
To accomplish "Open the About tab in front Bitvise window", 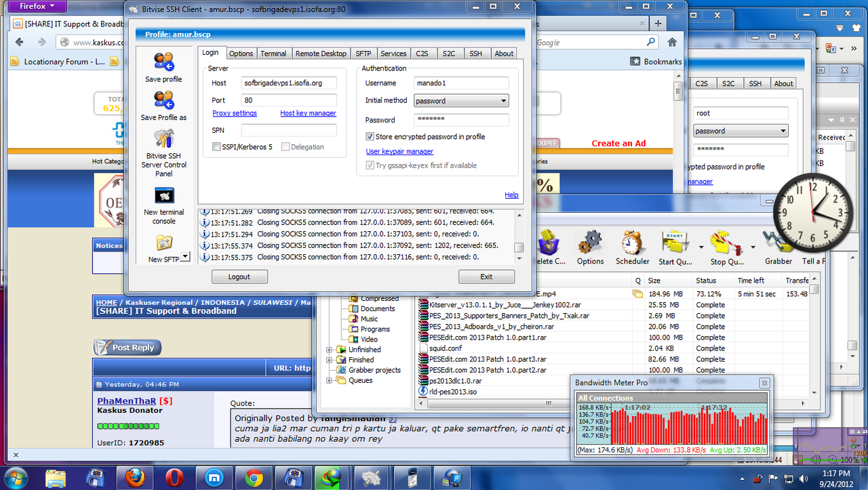I will click(x=504, y=54).
